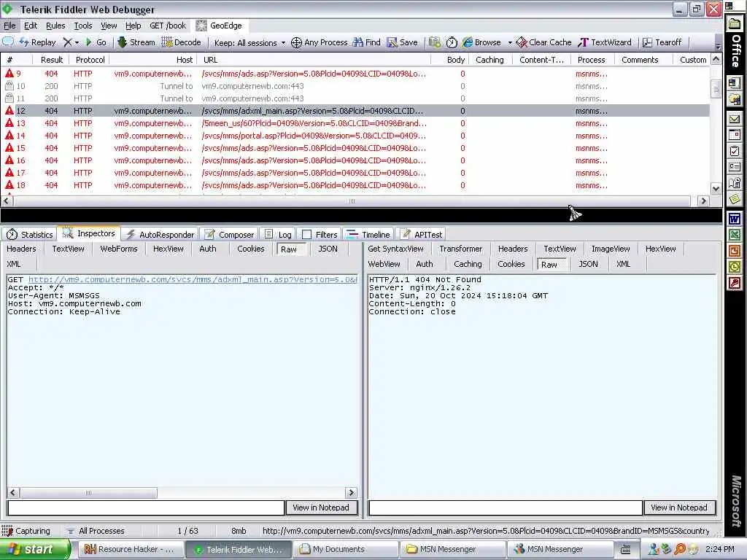Switch to the Composer tab

click(x=229, y=234)
